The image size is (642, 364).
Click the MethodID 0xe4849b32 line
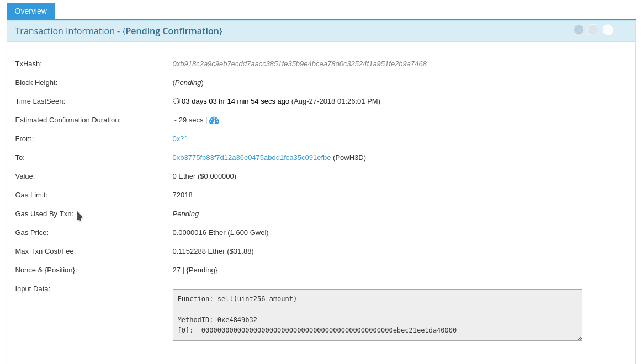coord(217,320)
